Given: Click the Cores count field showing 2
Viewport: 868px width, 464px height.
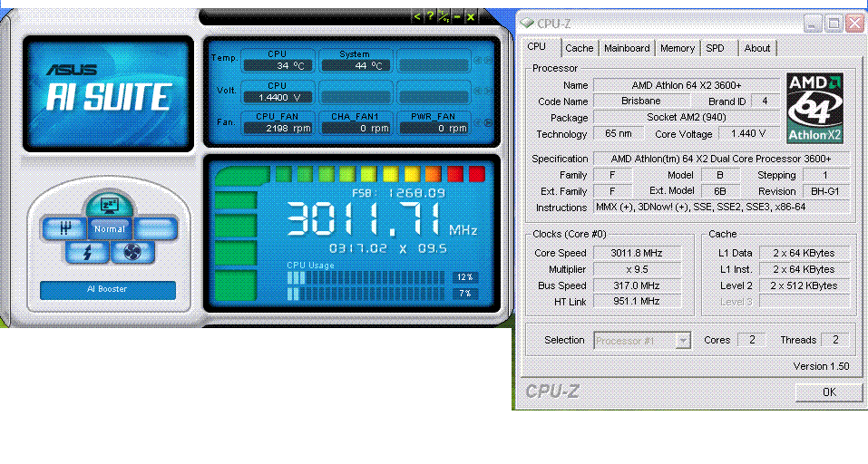Looking at the screenshot, I should click(752, 340).
